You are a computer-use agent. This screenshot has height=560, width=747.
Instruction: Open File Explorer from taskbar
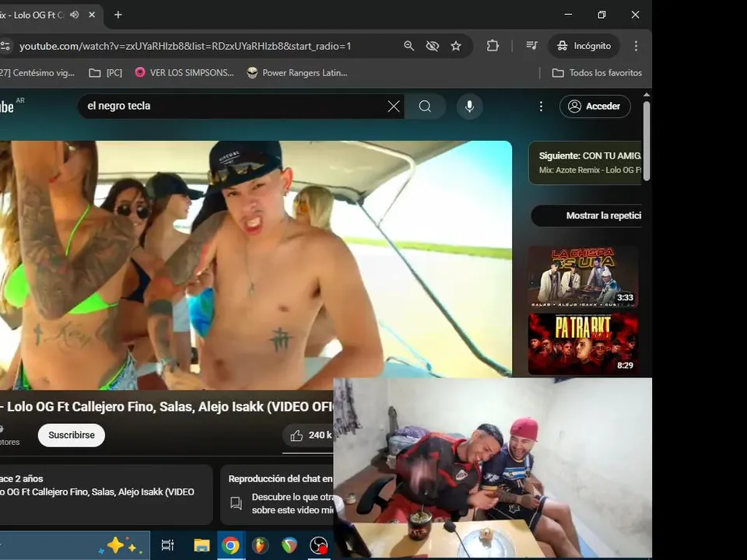(202, 545)
